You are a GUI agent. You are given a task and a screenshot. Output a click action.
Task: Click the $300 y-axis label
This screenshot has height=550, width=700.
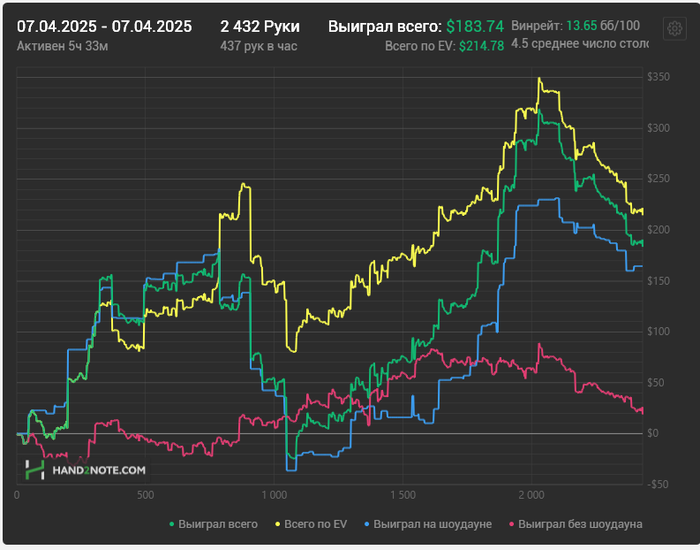coord(658,128)
